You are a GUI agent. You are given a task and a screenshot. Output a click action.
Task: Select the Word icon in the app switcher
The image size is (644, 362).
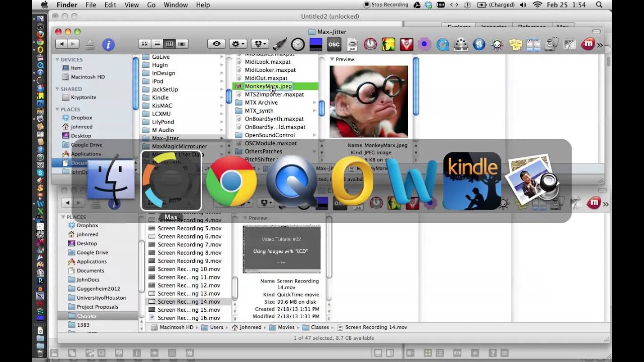point(412,180)
